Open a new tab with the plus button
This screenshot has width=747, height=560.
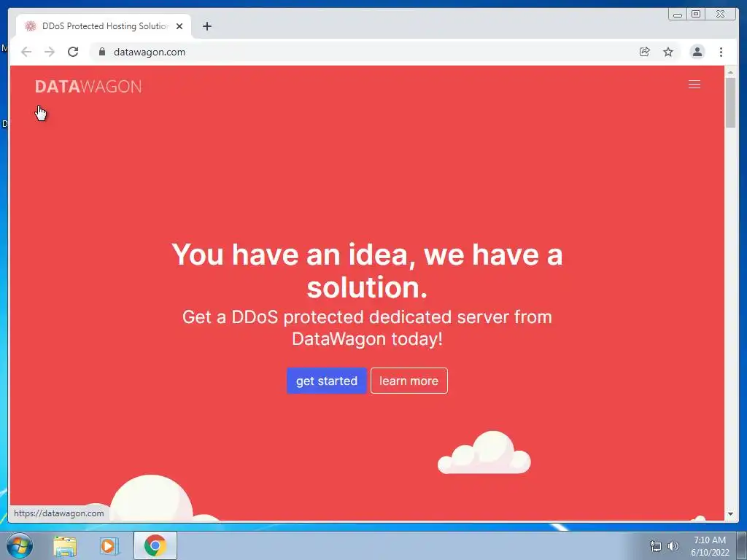point(206,26)
